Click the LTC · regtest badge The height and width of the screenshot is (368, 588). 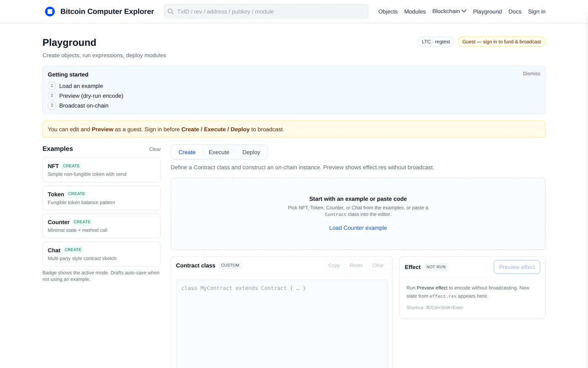click(436, 42)
